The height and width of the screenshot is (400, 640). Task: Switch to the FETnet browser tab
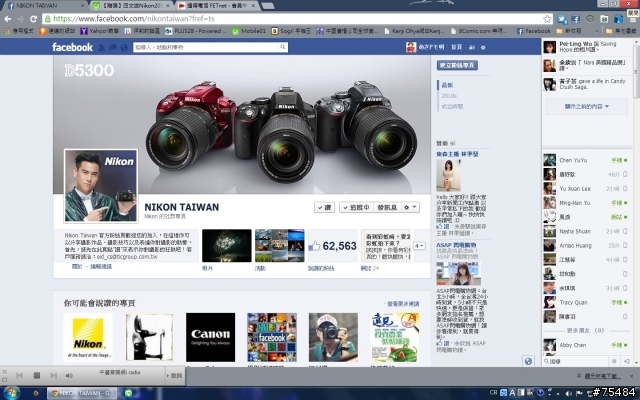(218, 6)
